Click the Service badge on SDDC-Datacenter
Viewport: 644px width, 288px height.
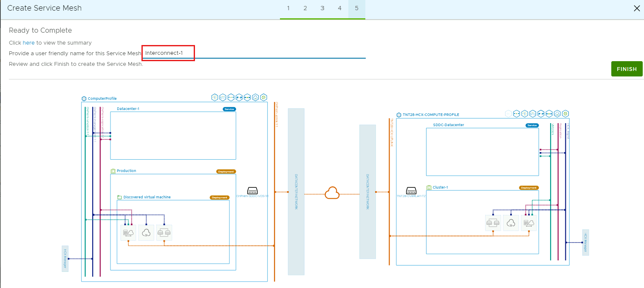pyautogui.click(x=532, y=125)
